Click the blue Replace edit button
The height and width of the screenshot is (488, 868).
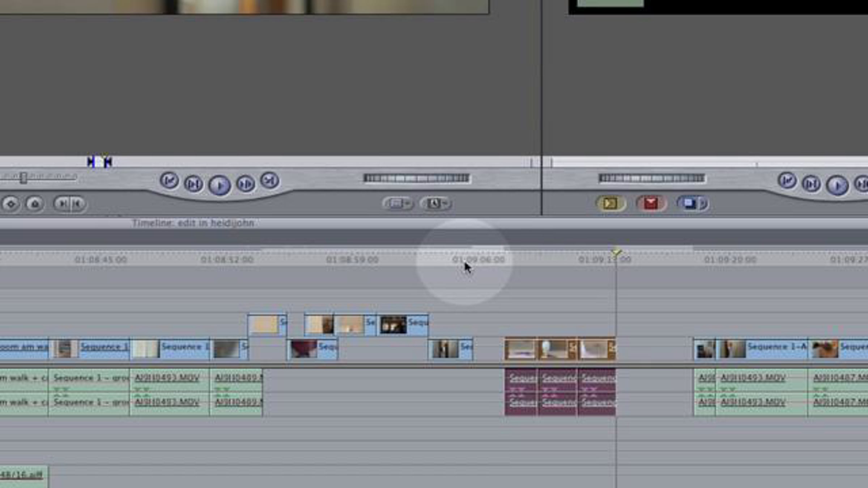click(688, 203)
